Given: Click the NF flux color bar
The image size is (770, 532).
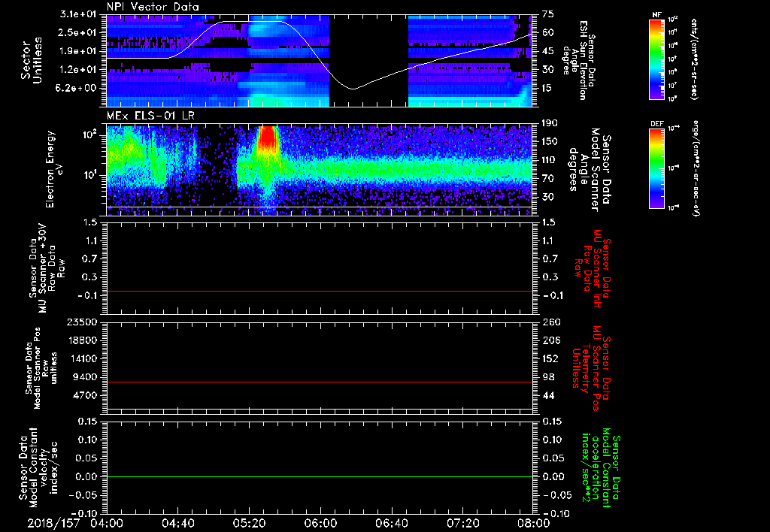Looking at the screenshot, I should 656,59.
